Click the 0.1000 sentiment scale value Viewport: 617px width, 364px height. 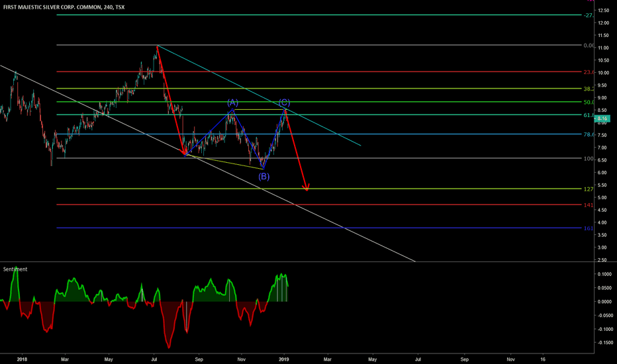[604, 274]
